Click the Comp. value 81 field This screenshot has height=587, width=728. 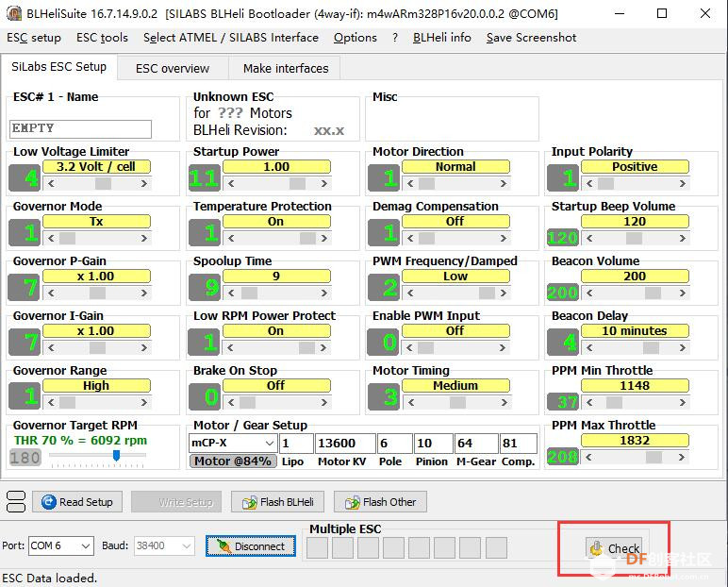coord(519,443)
